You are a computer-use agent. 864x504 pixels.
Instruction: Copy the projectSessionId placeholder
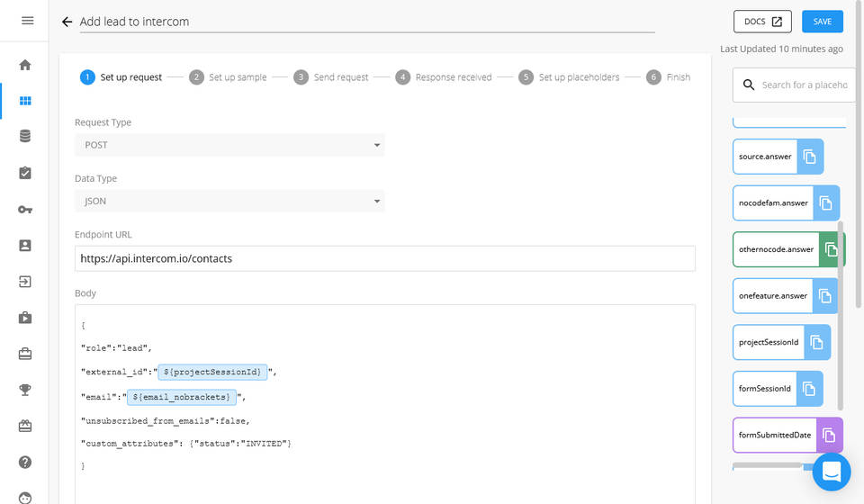[x=816, y=342]
